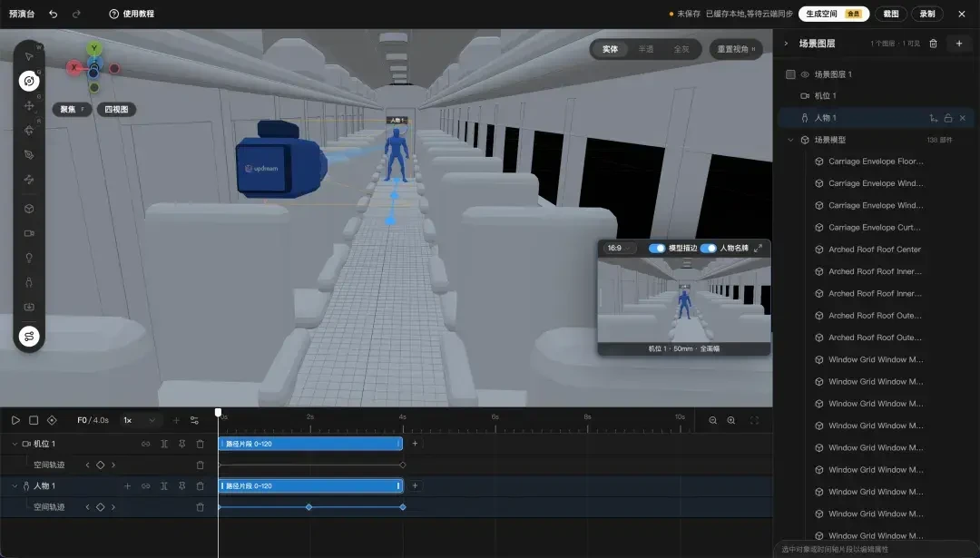Screen dimensions: 980x558
Task: Click the timeline playhead handle
Action: (218, 413)
